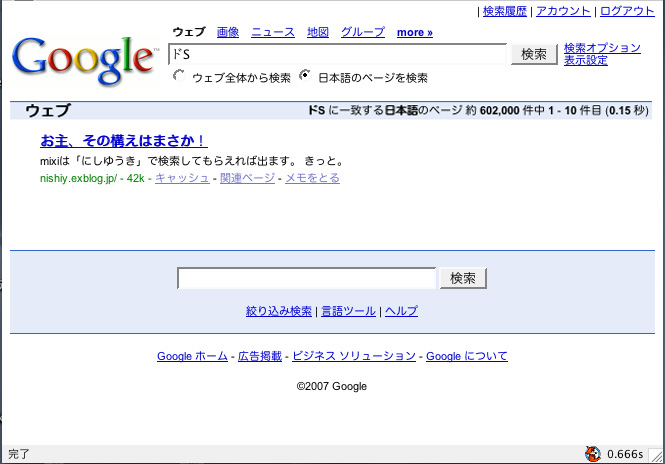Open the グループ search tab
The width and height of the screenshot is (665, 464).
[363, 32]
